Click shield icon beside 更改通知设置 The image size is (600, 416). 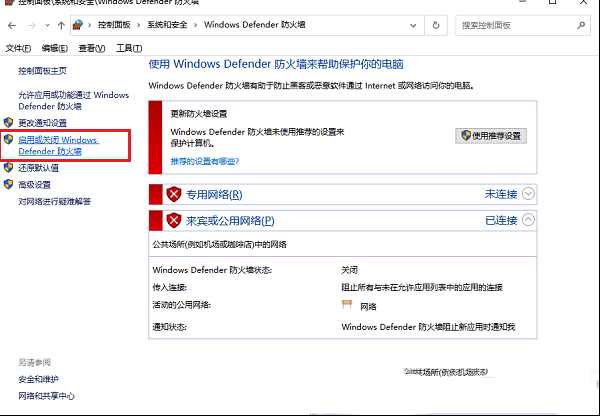(x=8, y=122)
